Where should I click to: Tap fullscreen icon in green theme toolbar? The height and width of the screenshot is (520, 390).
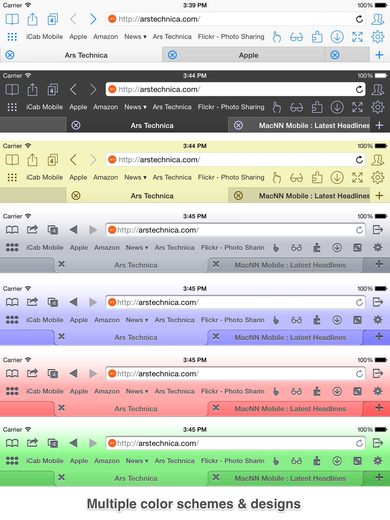coord(357,461)
